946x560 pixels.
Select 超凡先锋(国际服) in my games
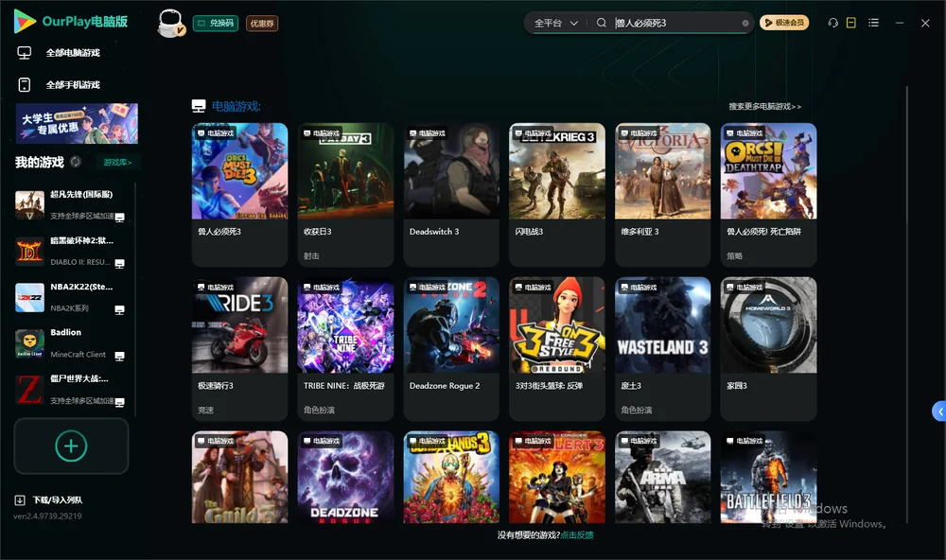click(x=72, y=205)
